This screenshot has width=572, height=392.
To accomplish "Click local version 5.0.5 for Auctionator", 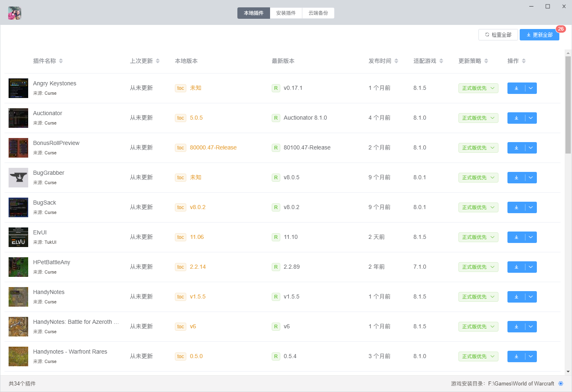I will pos(196,118).
